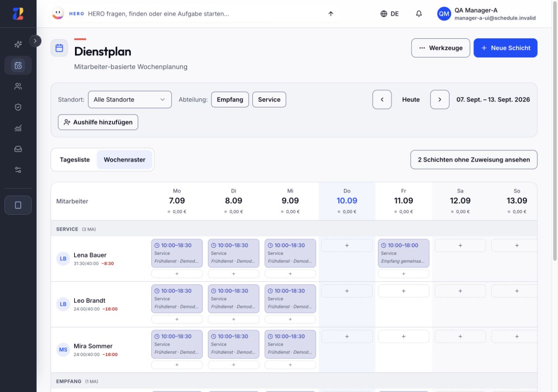The height and width of the screenshot is (392, 558).
Task: Click Aushilfe hinzufügen button
Action: (98, 122)
